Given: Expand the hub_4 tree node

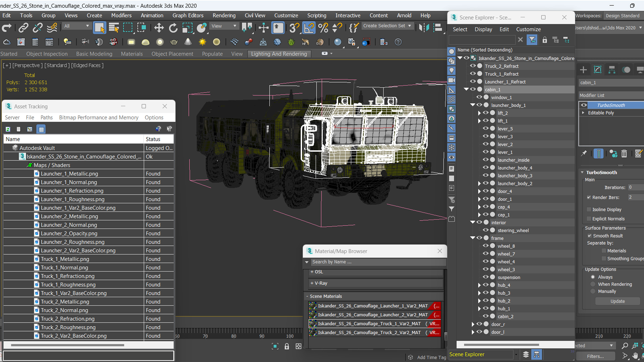Looking at the screenshot, I should pos(479,285).
